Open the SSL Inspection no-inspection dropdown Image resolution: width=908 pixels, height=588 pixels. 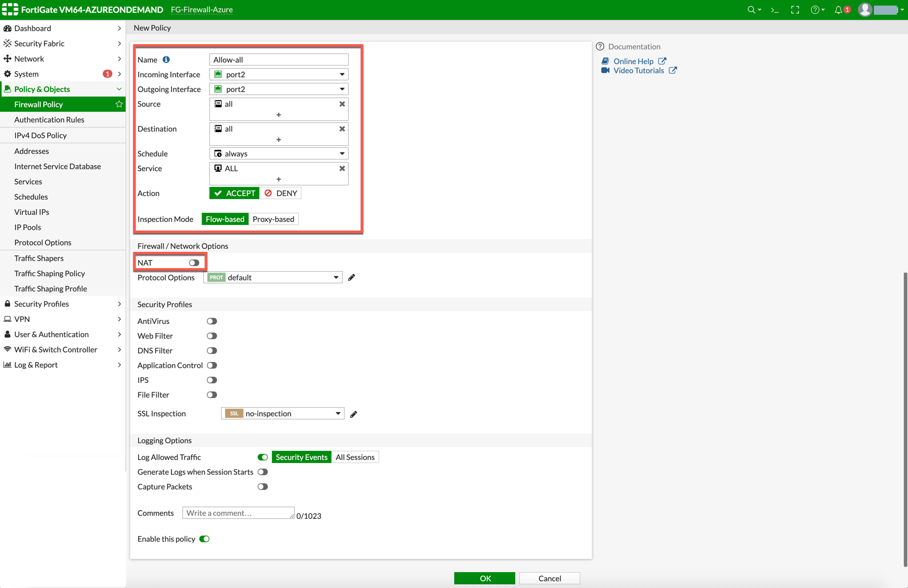pyautogui.click(x=283, y=413)
